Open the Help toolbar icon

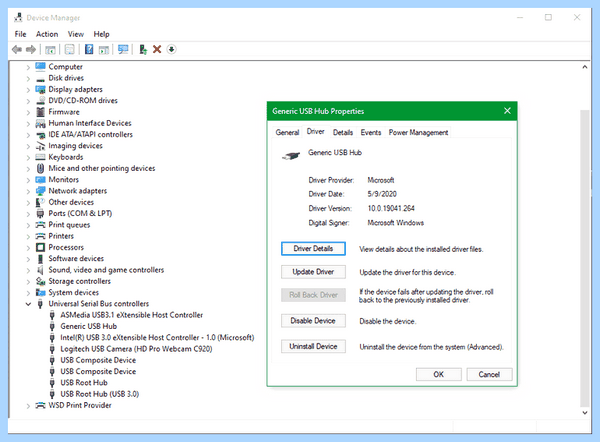89,49
